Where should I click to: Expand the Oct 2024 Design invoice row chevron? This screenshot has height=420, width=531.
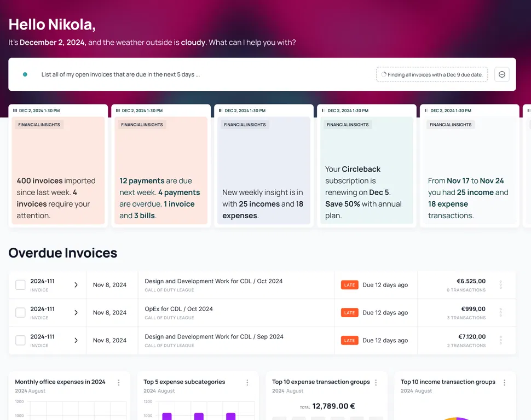click(x=76, y=285)
